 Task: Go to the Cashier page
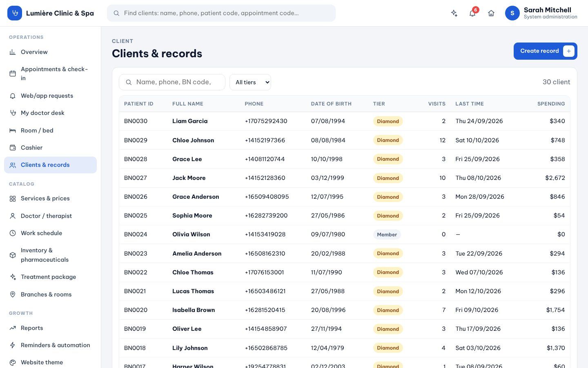(50, 148)
